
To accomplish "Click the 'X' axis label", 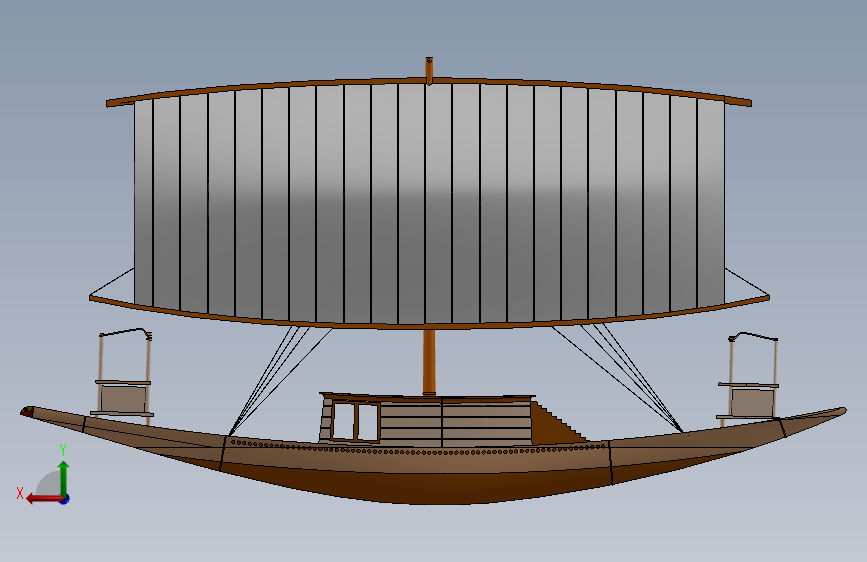I will (x=20, y=493).
